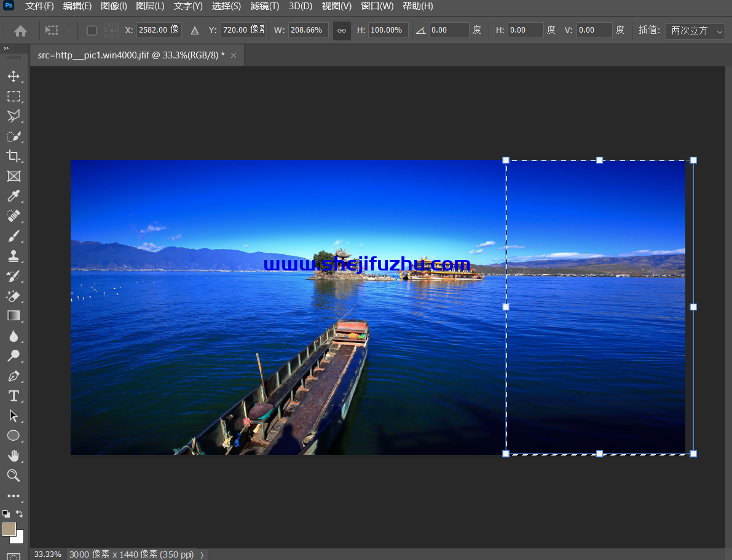
Task: Select the Crop tool
Action: tap(14, 156)
